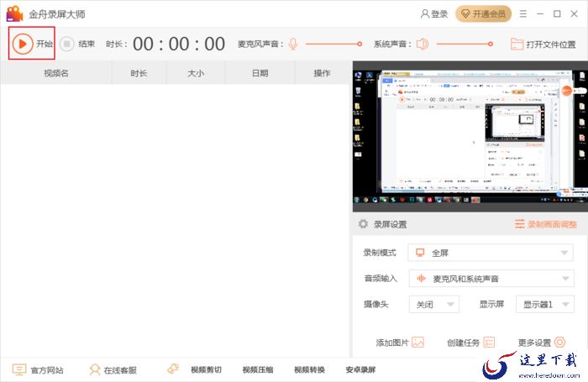The height and width of the screenshot is (382, 588).
Task: Click the user icon next to 登录
Action: (x=424, y=14)
